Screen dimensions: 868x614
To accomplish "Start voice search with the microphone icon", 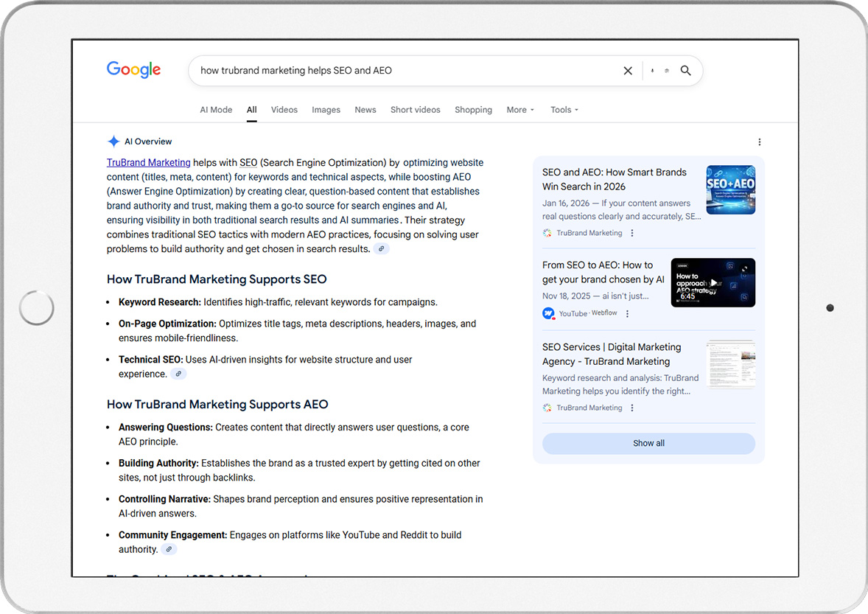I will click(653, 70).
